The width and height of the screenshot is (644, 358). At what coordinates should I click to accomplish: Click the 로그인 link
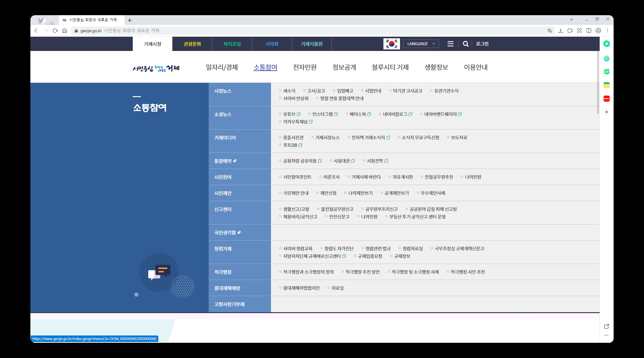point(482,44)
